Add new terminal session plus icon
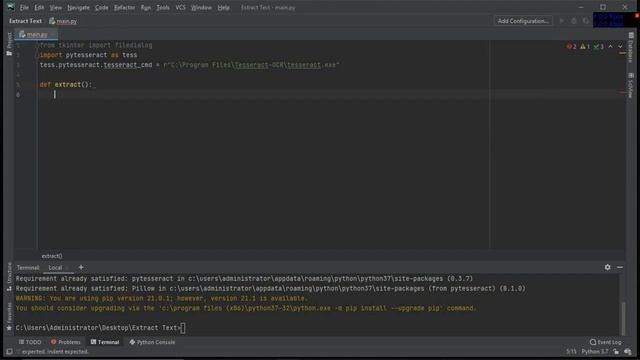This screenshot has width=640, height=360. pyautogui.click(x=81, y=267)
